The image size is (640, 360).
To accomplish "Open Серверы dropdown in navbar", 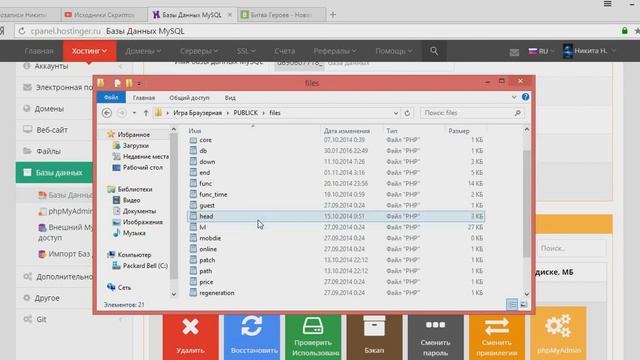I will 199,51.
